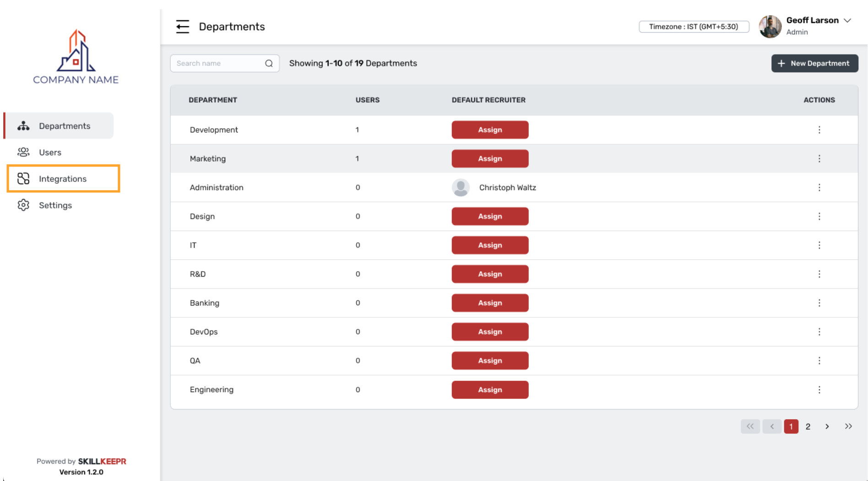Go to the next page arrow
This screenshot has width=868, height=481.
(x=827, y=426)
